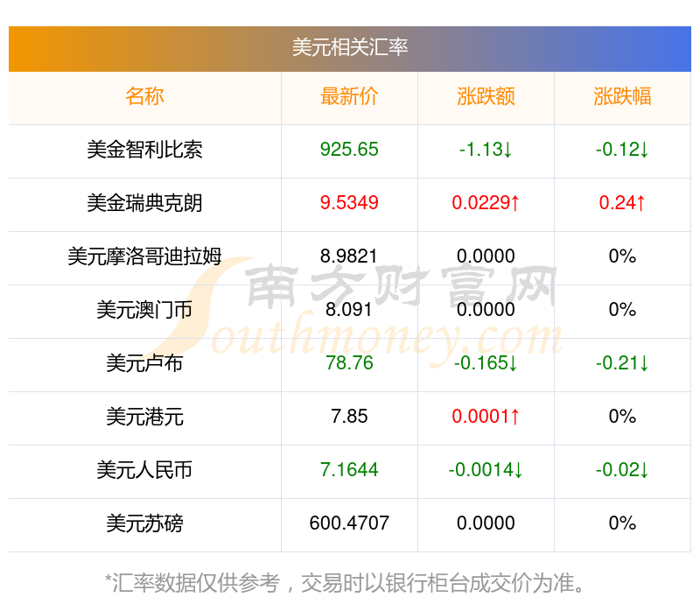This screenshot has height=611, width=700.
Task: Click the 最新价 column header
Action: (349, 96)
